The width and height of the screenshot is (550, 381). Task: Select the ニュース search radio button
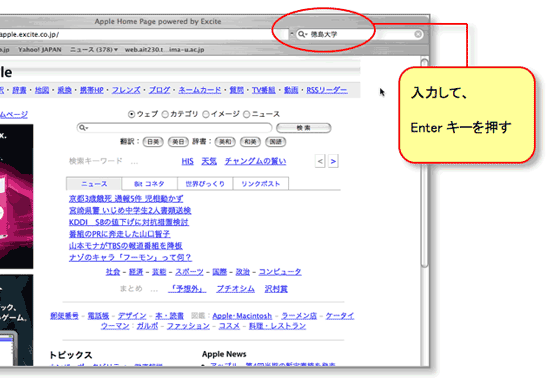(247, 114)
